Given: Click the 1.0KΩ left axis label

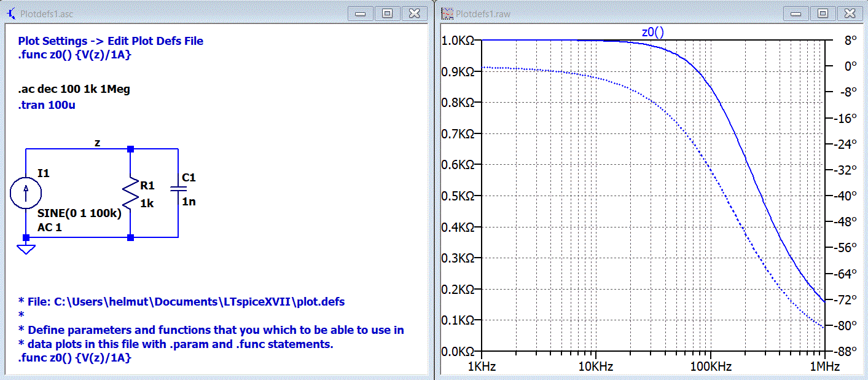Looking at the screenshot, I should click(x=458, y=41).
